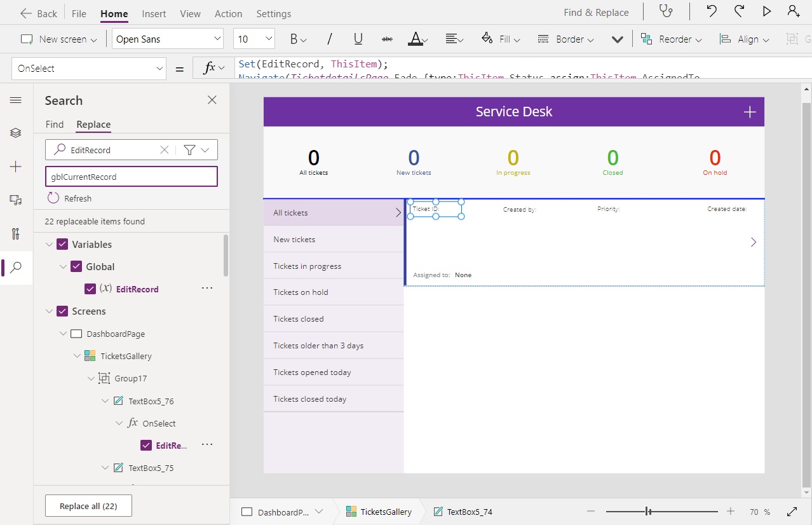Run the app preview with the Play icon
The height and width of the screenshot is (525, 812).
[x=766, y=11]
